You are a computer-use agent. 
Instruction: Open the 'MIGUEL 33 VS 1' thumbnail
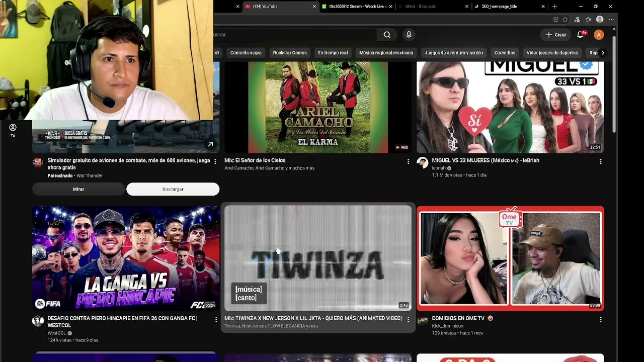click(510, 107)
